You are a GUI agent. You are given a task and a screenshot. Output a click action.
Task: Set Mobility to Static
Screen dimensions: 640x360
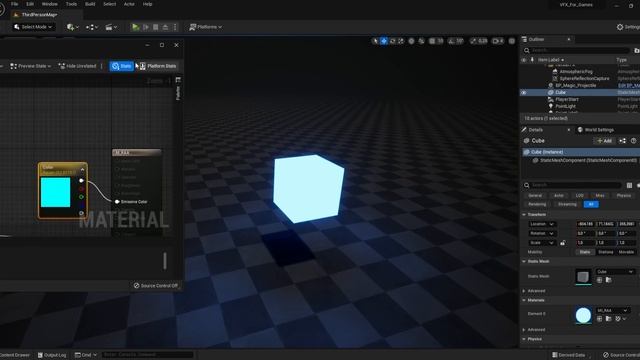pos(584,252)
